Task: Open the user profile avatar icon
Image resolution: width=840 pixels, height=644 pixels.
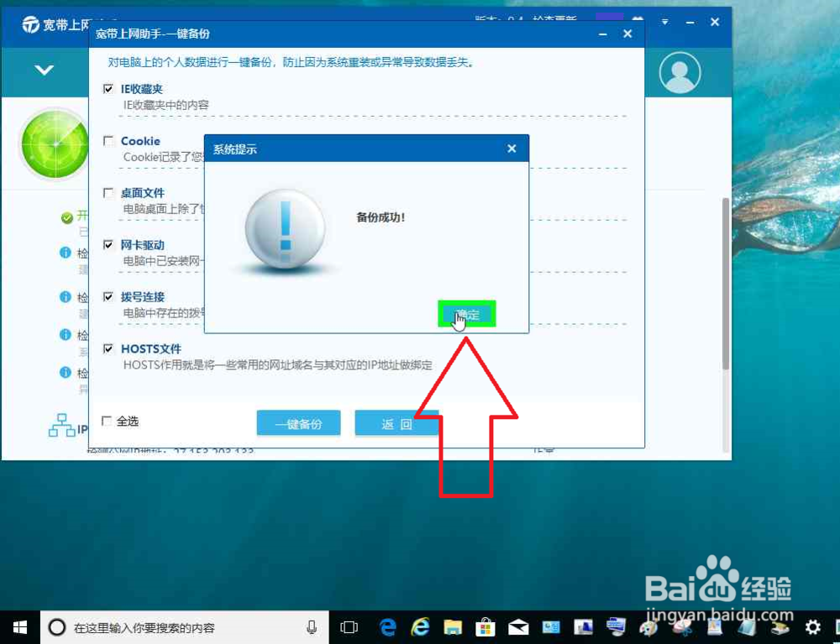Action: click(x=680, y=72)
